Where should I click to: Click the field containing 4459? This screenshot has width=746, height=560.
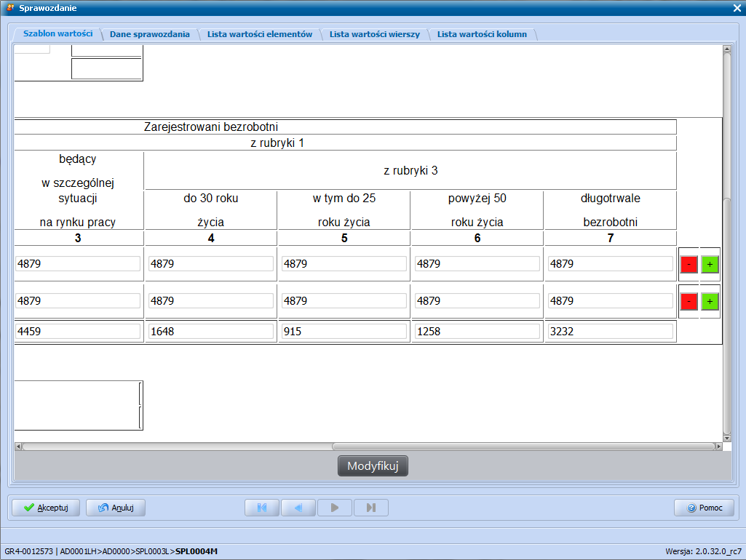point(78,332)
